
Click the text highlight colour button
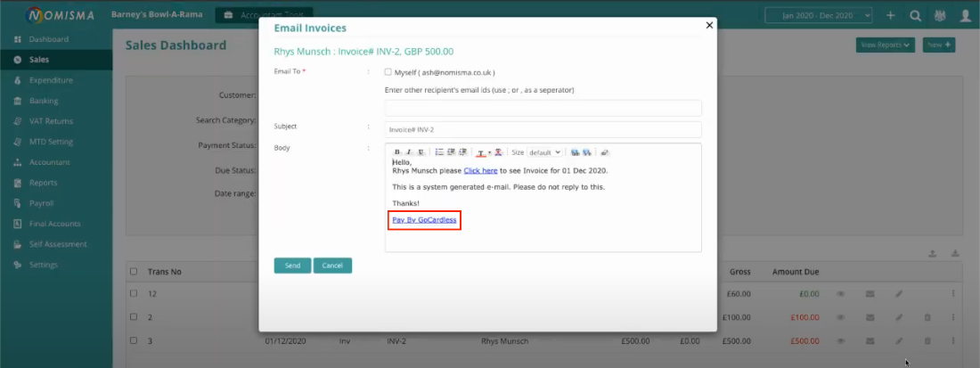498,151
